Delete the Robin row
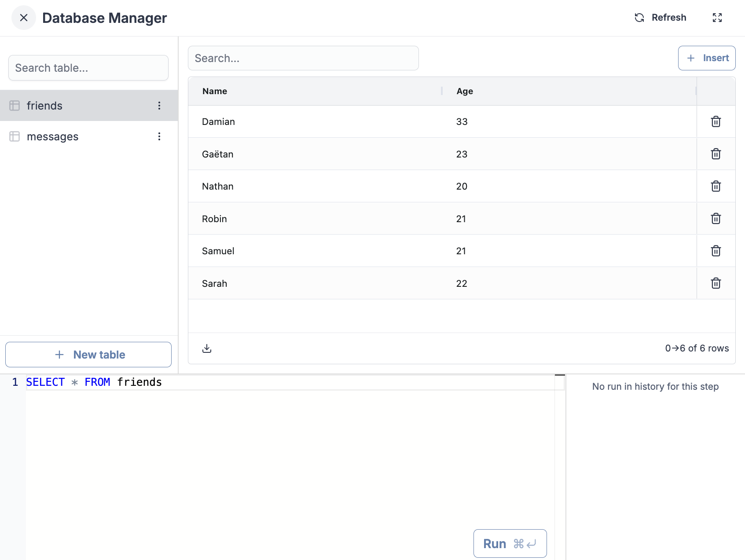The image size is (745, 560). (x=716, y=219)
